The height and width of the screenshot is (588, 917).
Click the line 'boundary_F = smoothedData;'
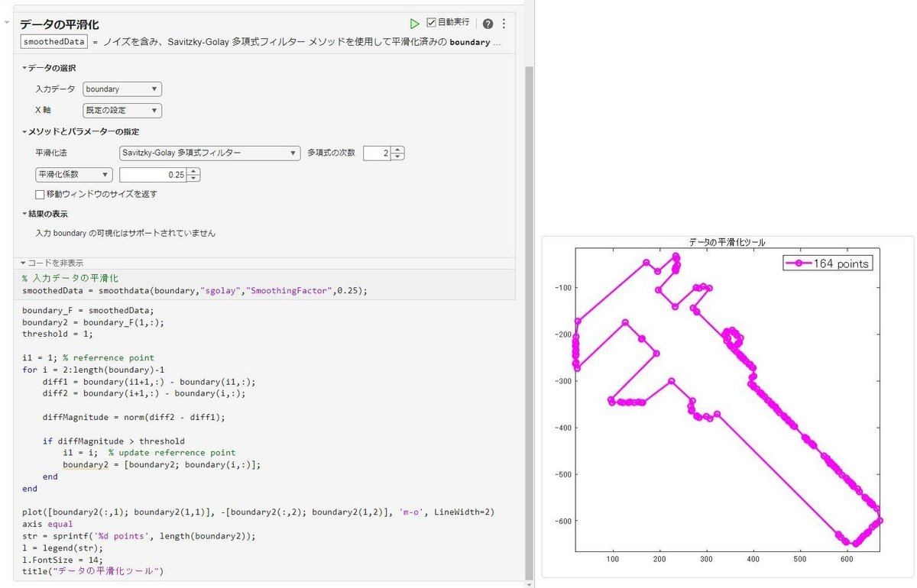[88, 310]
